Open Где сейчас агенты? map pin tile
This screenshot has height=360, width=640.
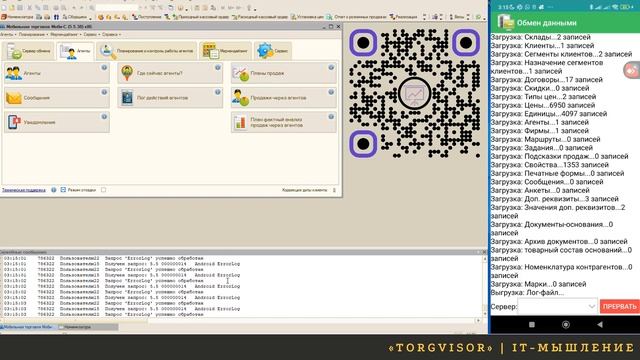(x=170, y=73)
